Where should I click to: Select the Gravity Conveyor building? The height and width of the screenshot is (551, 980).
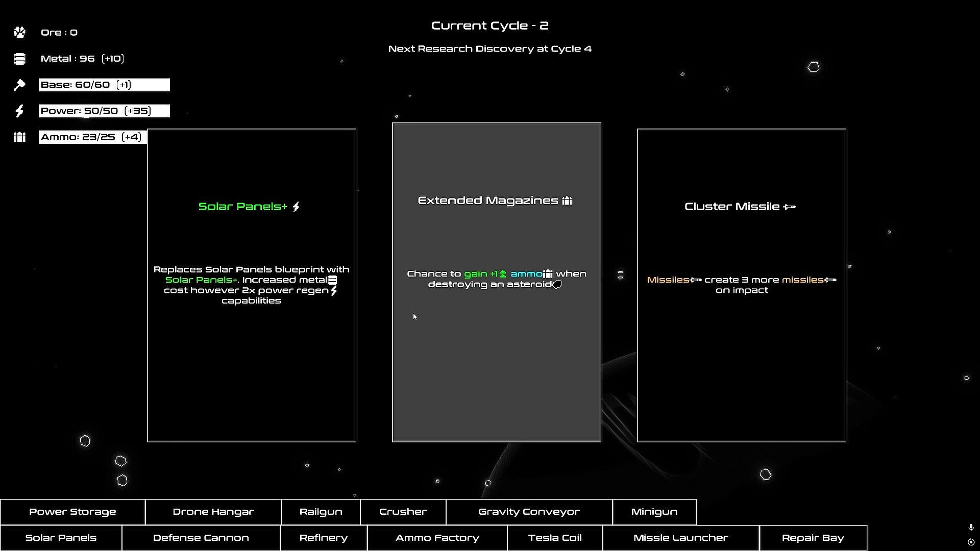point(529,512)
